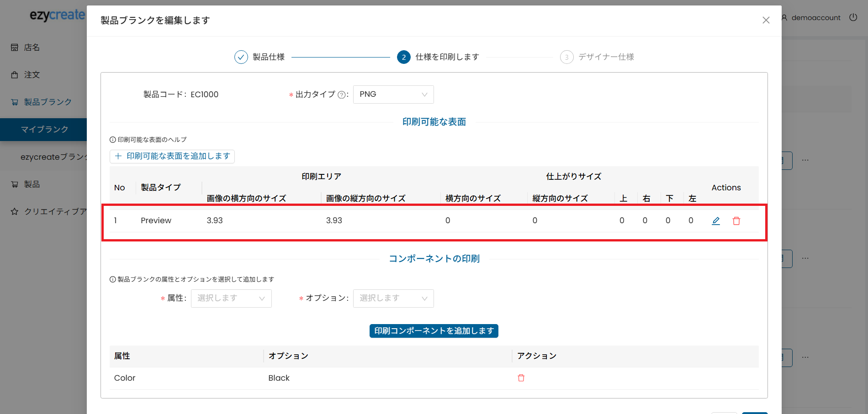Image resolution: width=868 pixels, height=414 pixels.
Task: Click the demoaccount user name
Action: 815,18
